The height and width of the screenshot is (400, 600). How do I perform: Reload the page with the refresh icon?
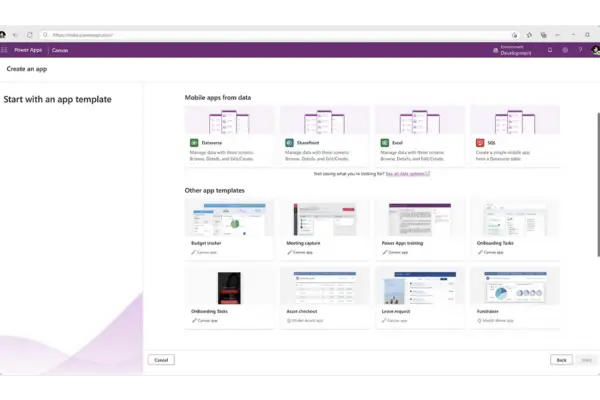click(x=29, y=35)
